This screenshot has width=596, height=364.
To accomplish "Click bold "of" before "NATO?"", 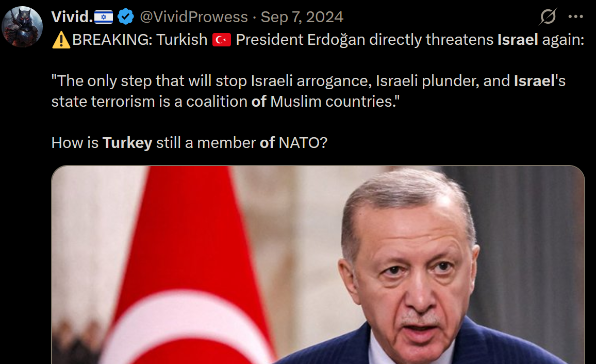I will click(x=267, y=143).
